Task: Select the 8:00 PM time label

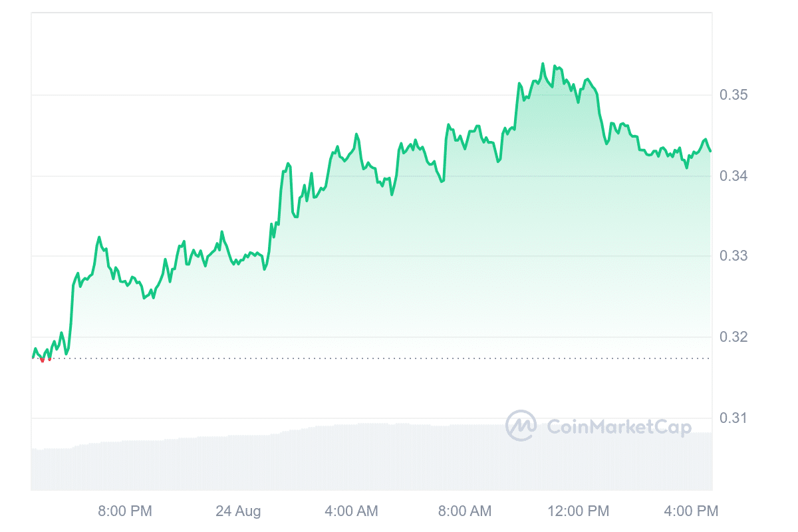Action: [x=125, y=511]
